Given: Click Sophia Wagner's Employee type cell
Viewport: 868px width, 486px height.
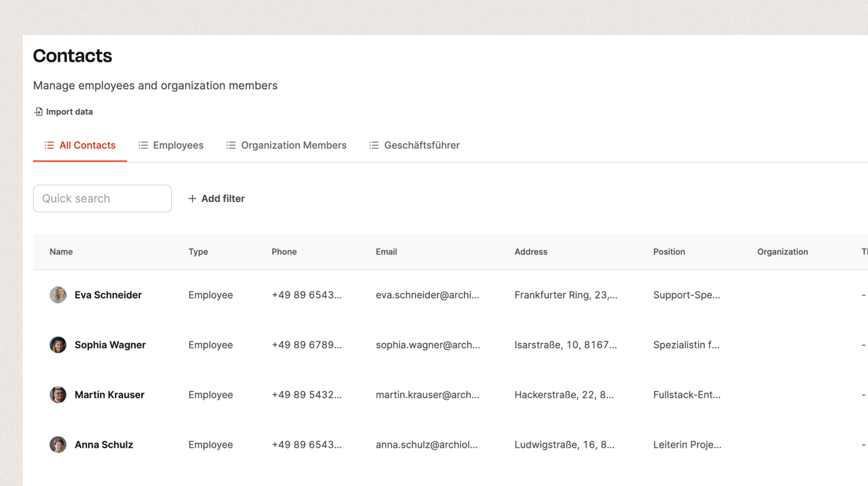Looking at the screenshot, I should click(210, 345).
